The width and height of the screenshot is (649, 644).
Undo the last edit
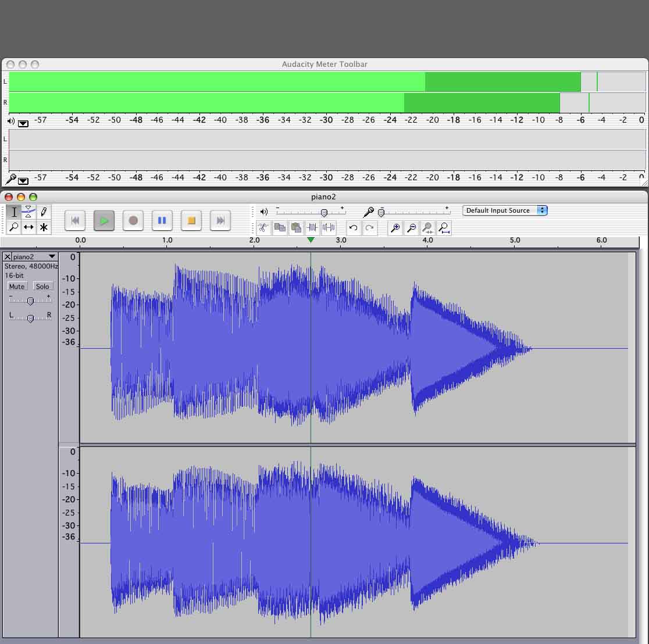pyautogui.click(x=353, y=228)
